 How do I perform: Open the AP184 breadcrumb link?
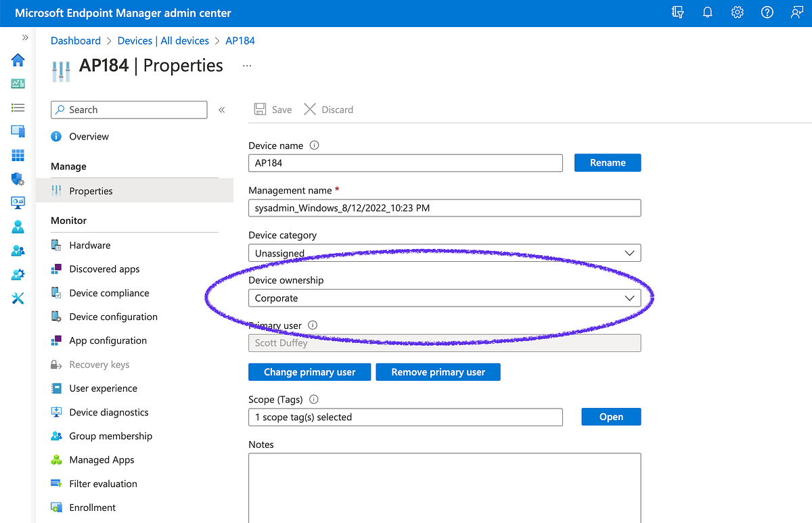point(240,41)
